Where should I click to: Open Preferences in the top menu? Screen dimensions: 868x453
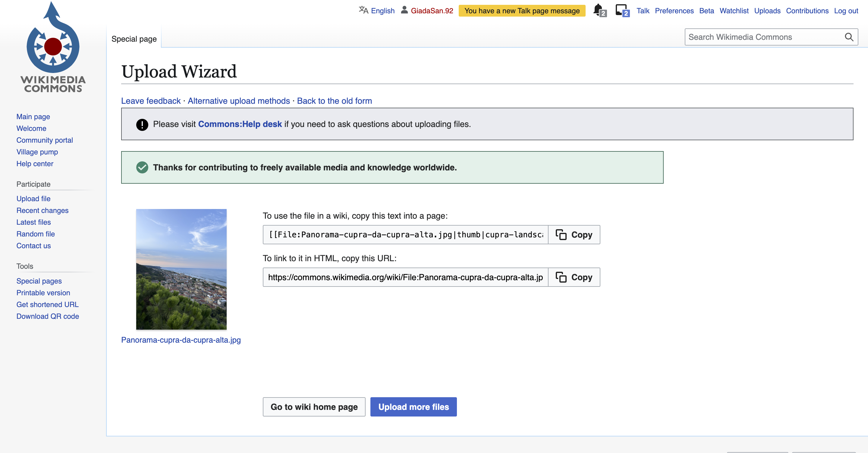674,11
